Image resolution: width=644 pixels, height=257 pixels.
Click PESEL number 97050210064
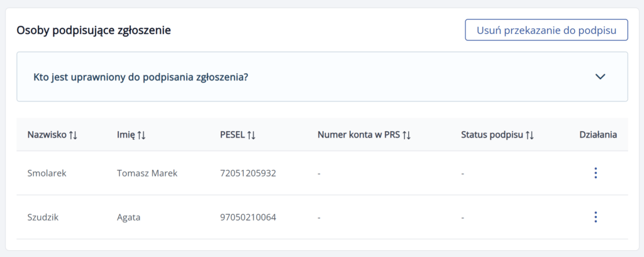[x=248, y=217]
